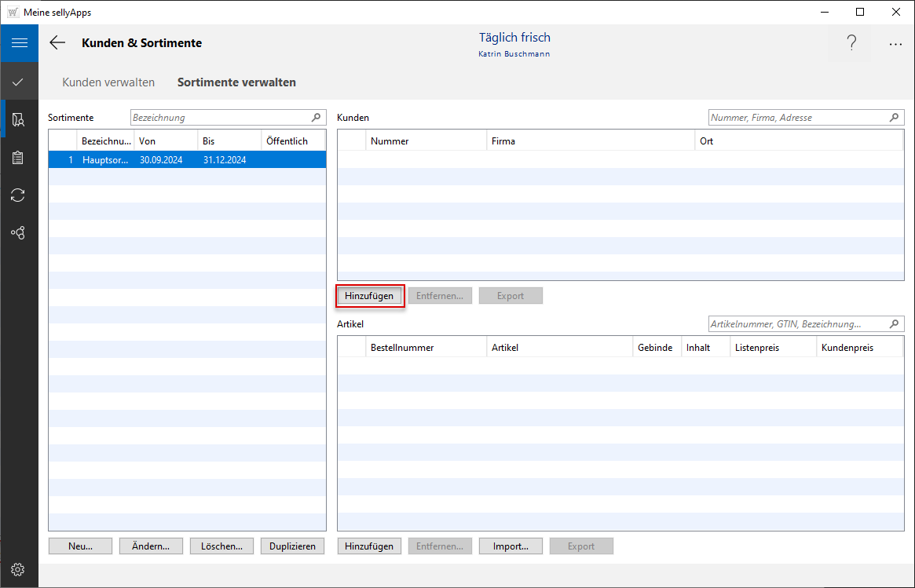Click the synchronize arrows sidebar icon
The image size is (915, 588).
(x=19, y=195)
